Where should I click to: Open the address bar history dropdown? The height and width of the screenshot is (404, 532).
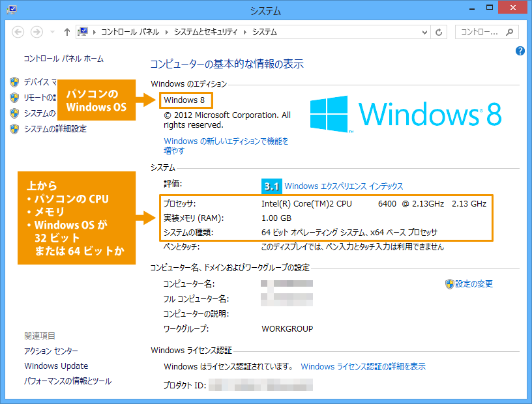(x=424, y=32)
